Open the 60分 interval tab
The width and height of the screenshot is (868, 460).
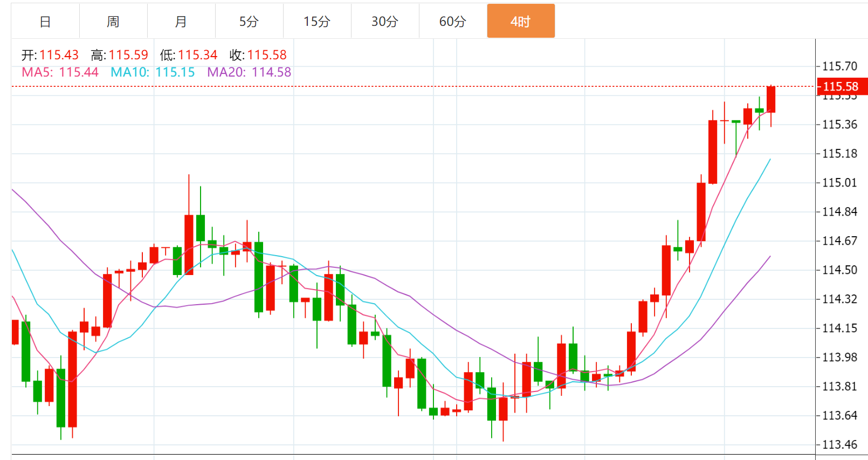point(453,22)
